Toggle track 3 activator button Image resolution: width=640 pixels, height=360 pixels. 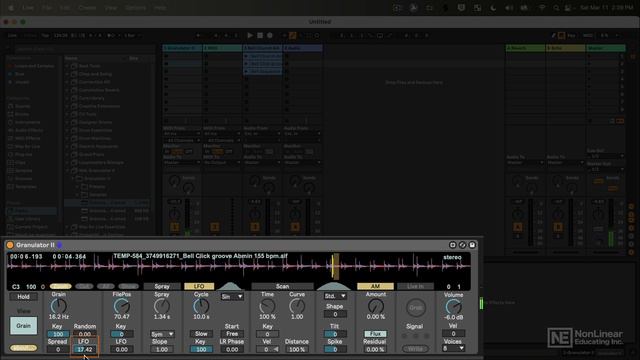click(255, 227)
